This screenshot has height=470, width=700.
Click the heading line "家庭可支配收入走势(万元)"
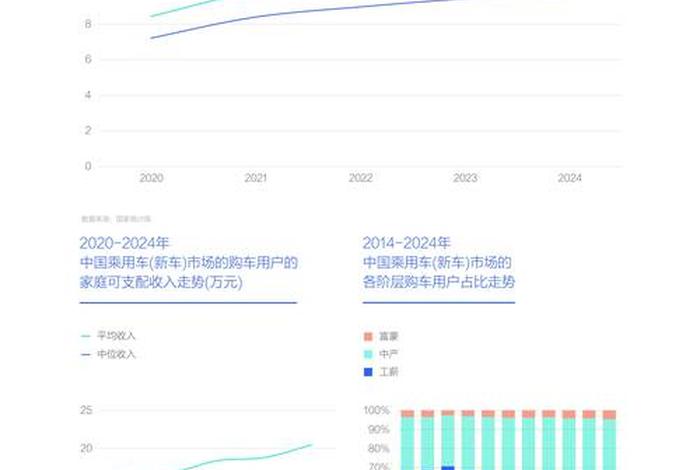coord(161,282)
